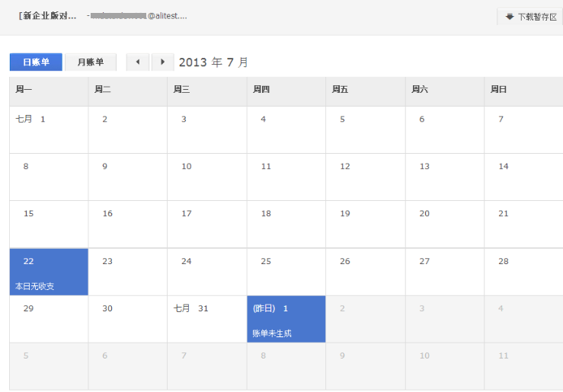Select July day 4 in first week
Screen dimensions: 563x392
click(x=286, y=130)
